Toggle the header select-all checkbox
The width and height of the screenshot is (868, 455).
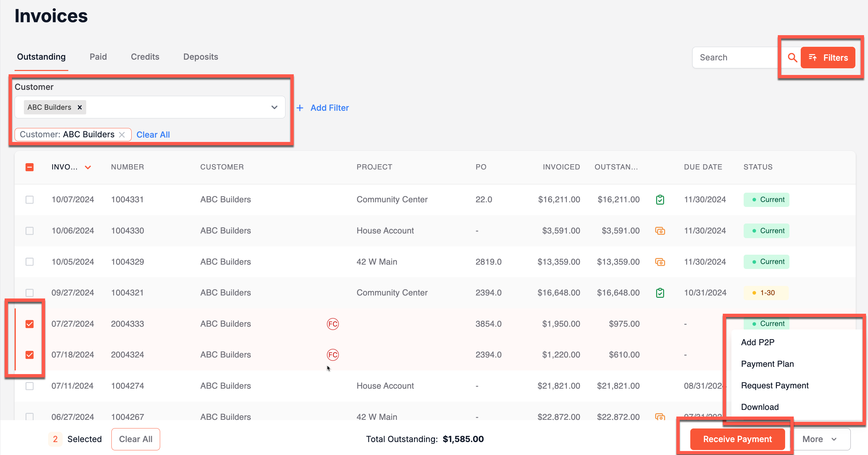(30, 167)
